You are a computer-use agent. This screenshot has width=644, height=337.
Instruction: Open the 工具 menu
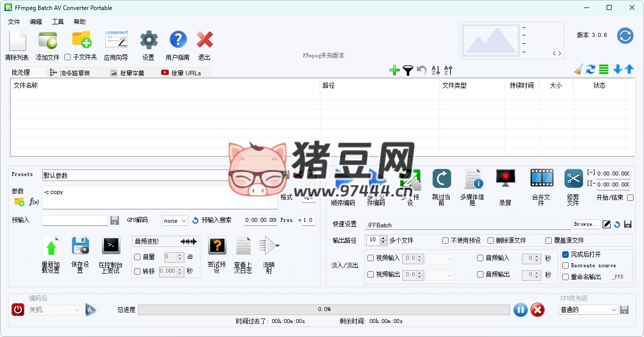click(x=58, y=22)
